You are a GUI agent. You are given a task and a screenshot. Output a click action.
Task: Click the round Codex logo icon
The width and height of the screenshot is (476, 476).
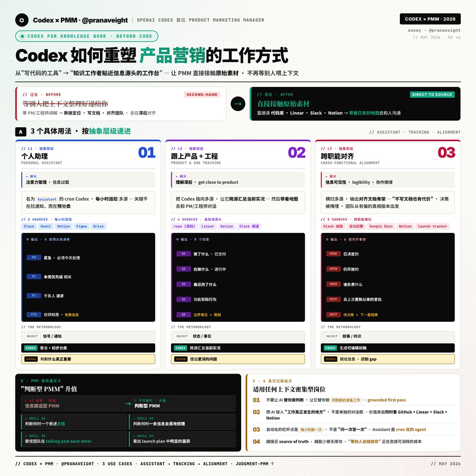[x=22, y=20]
